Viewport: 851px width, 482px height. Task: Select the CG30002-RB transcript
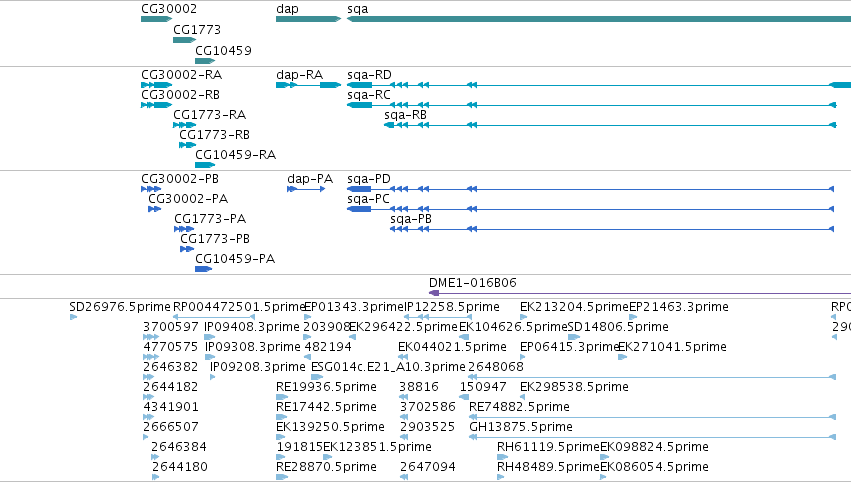click(x=156, y=105)
